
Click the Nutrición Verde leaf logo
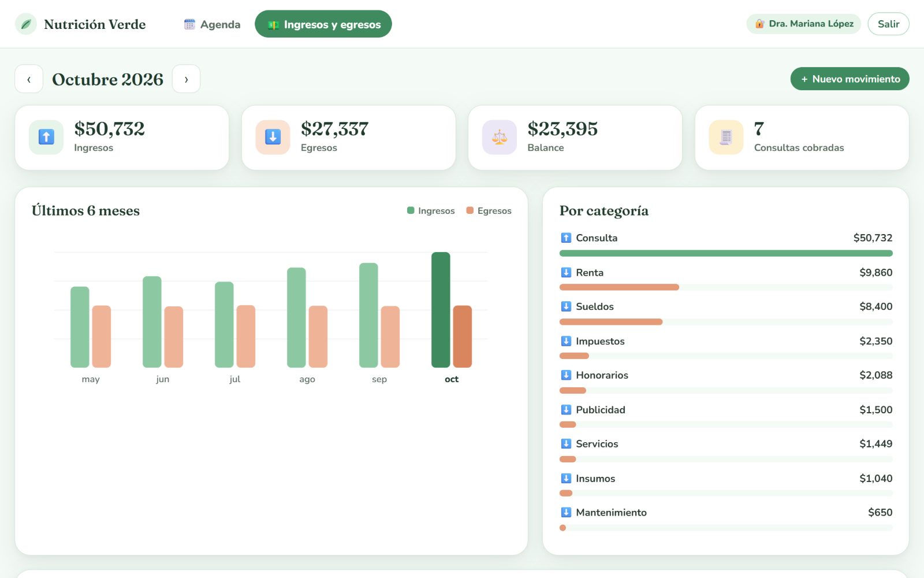26,24
